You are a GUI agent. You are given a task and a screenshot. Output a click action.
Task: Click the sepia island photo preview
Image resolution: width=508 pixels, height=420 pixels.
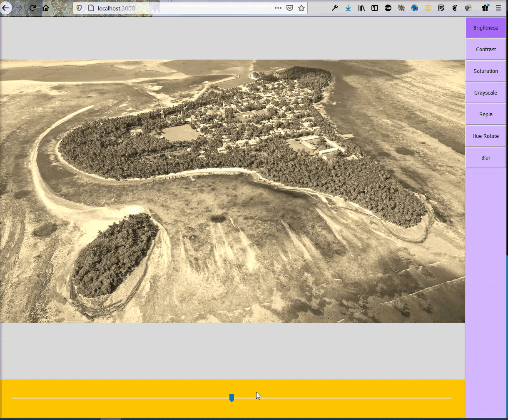(x=232, y=191)
